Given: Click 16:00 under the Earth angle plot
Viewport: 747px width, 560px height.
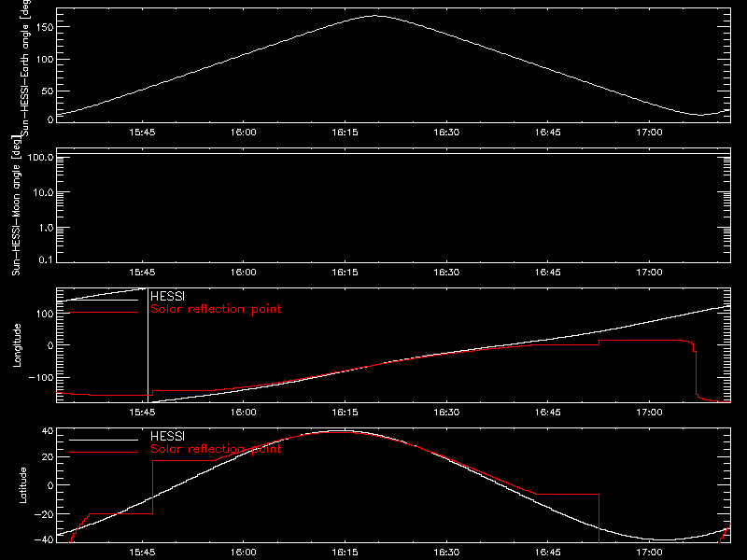Looking at the screenshot, I should (x=244, y=132).
